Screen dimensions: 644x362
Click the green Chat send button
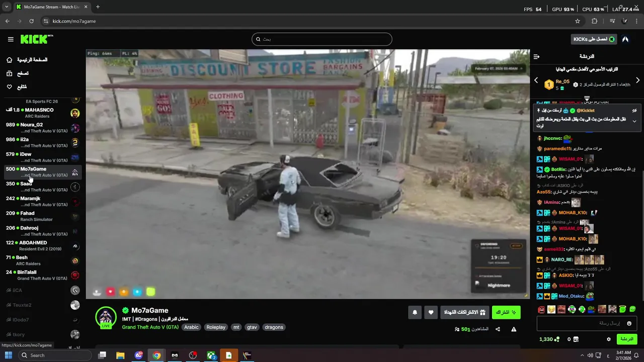point(626,339)
